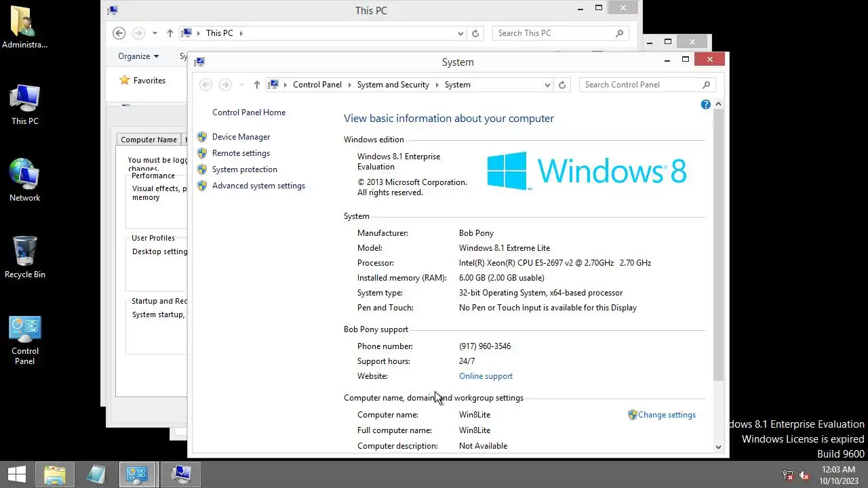Open the recent locations dropdown in This PC
The height and width of the screenshot is (488, 868).
(x=155, y=33)
